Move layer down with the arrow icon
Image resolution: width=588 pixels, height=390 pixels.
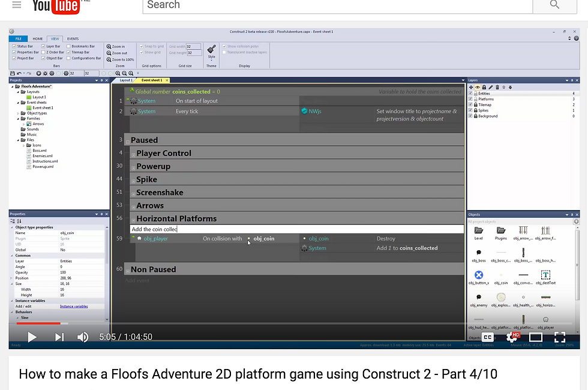(x=510, y=88)
